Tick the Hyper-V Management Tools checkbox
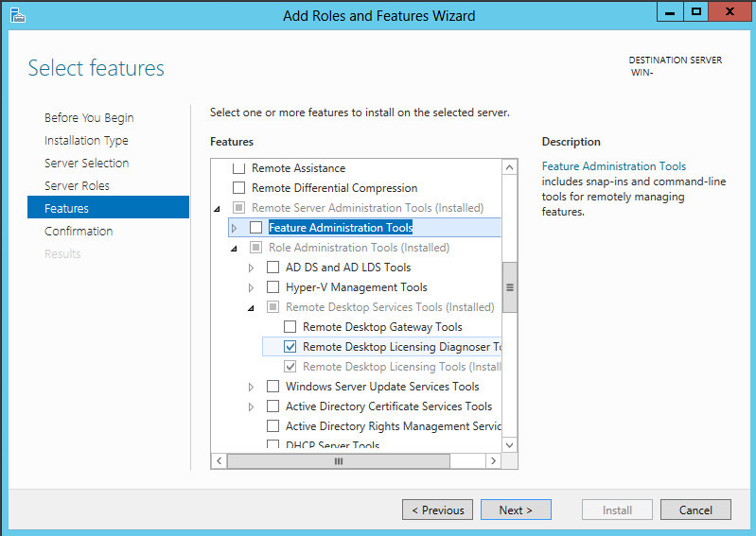The height and width of the screenshot is (536, 756). pyautogui.click(x=273, y=287)
